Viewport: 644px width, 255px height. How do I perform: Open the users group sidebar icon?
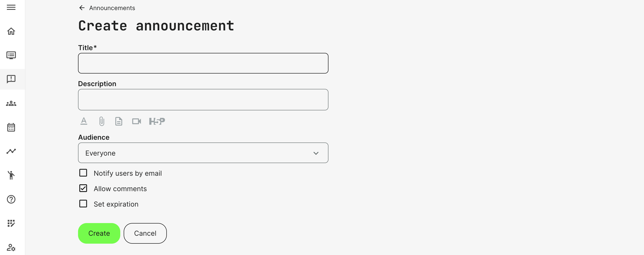click(11, 103)
